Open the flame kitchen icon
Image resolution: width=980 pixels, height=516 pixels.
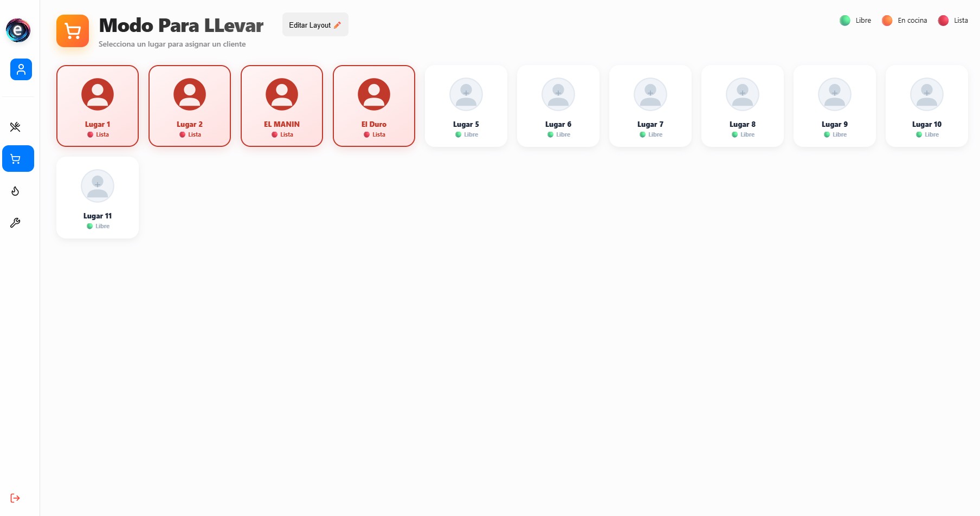point(15,191)
